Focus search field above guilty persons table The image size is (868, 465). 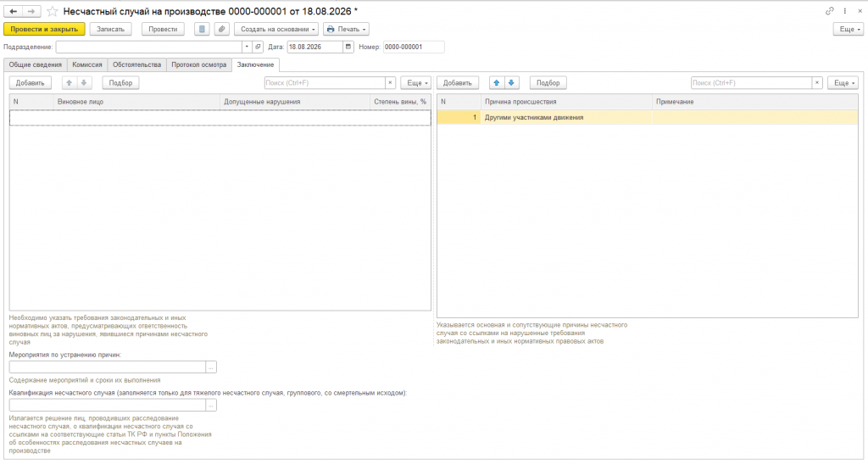pyautogui.click(x=325, y=82)
